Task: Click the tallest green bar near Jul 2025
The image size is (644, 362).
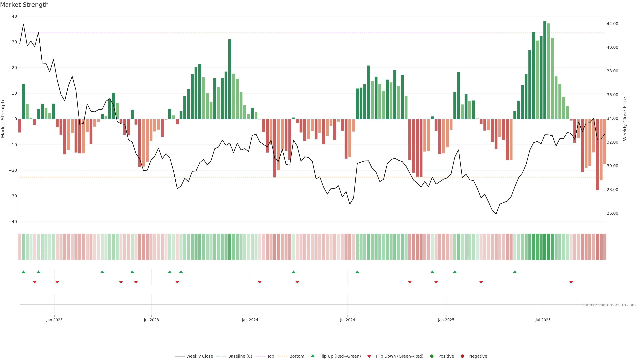Action: click(545, 70)
